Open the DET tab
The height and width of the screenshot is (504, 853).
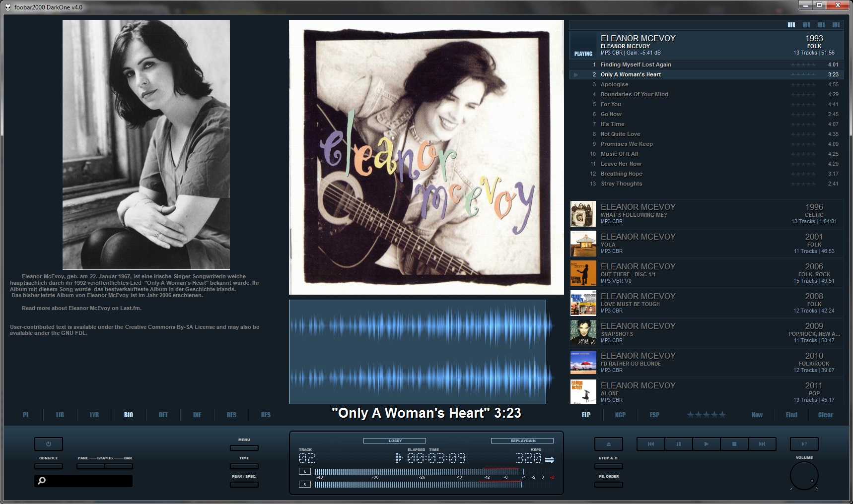[x=163, y=415]
